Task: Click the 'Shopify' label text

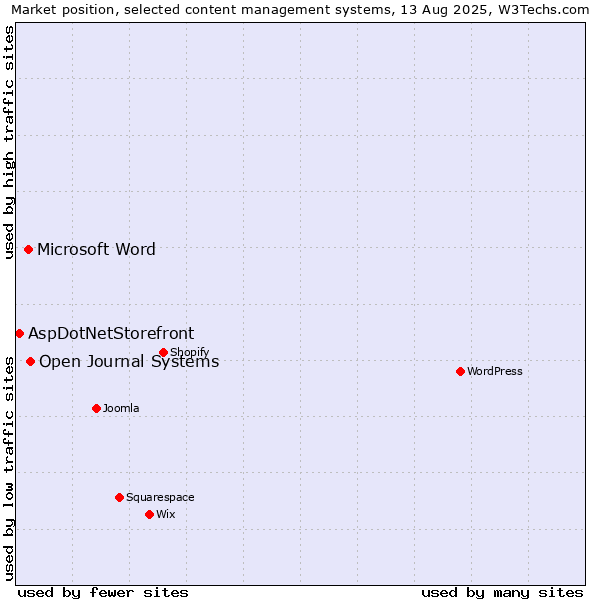Action: click(x=190, y=352)
